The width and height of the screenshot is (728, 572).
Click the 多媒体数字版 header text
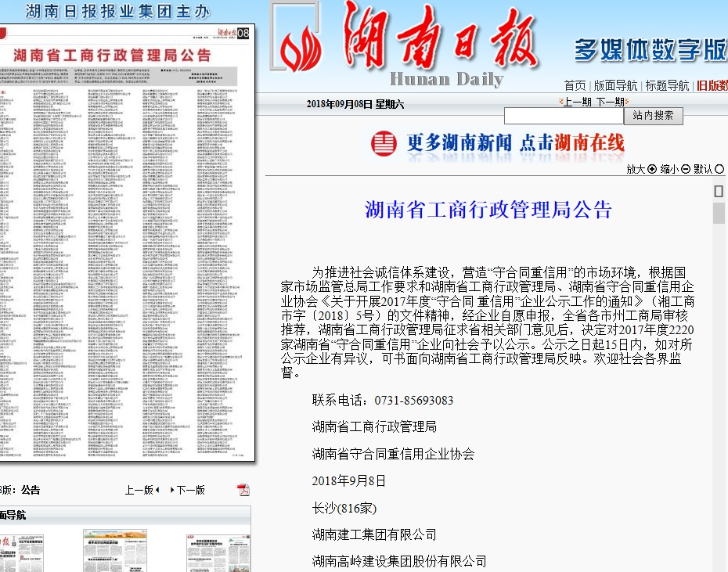point(650,49)
